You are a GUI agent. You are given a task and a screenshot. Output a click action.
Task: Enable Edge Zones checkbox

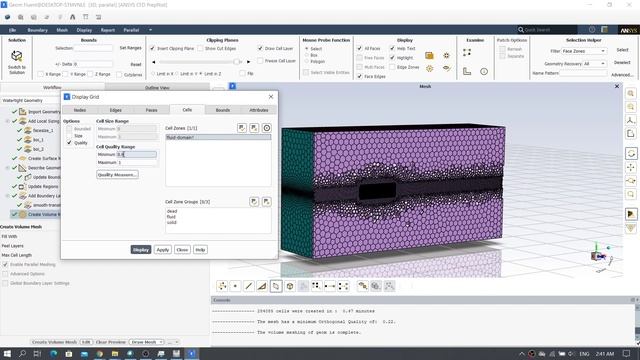tap(392, 67)
